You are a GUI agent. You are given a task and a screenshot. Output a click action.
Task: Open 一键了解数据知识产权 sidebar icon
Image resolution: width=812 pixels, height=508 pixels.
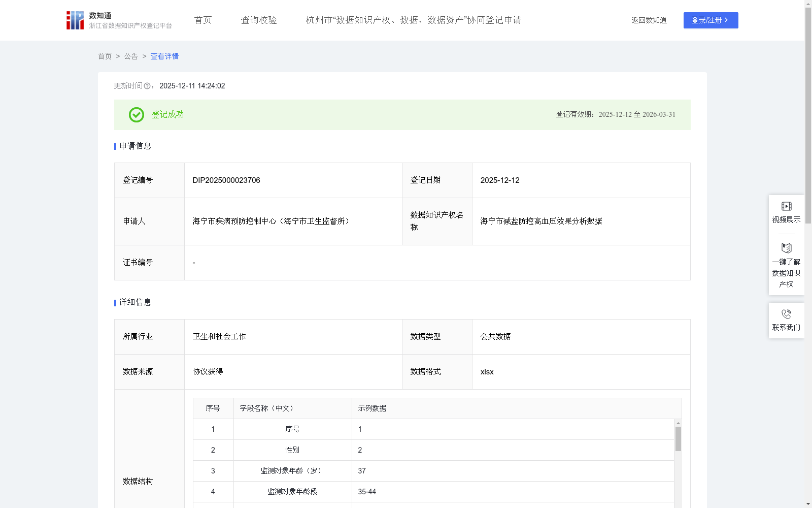[x=786, y=248]
